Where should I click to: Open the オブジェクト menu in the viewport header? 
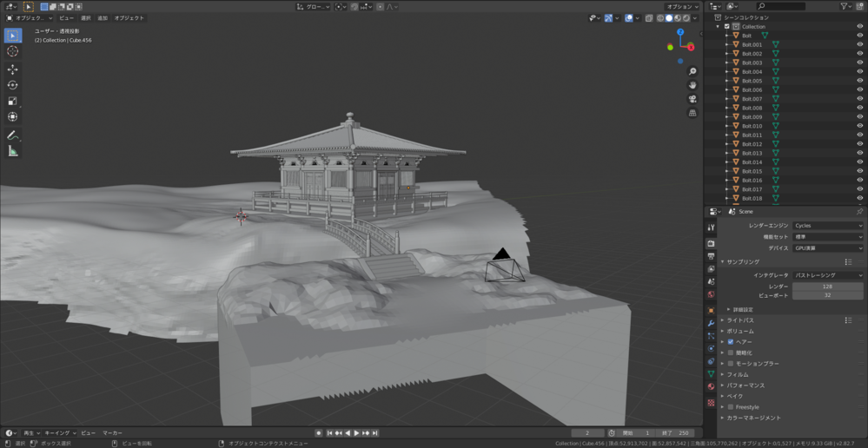tap(129, 18)
